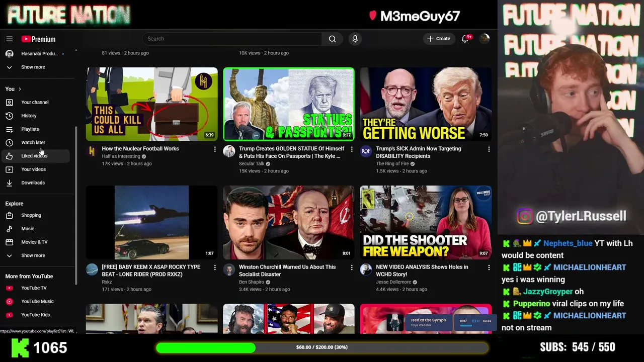The height and width of the screenshot is (362, 644).
Task: Open Downloads in sidebar
Action: pyautogui.click(x=38, y=183)
